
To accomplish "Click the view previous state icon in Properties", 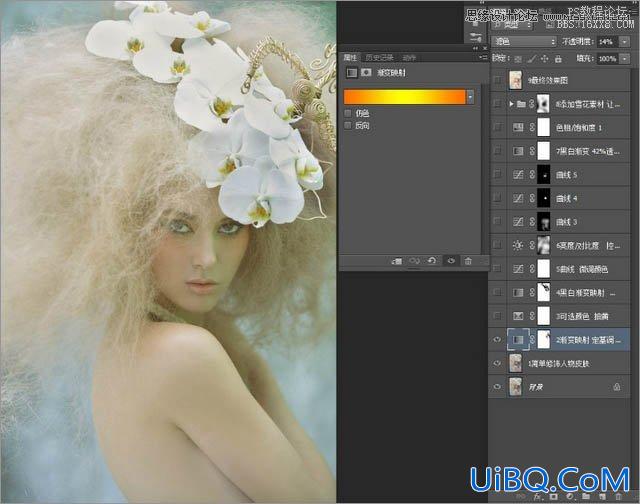I will (414, 261).
